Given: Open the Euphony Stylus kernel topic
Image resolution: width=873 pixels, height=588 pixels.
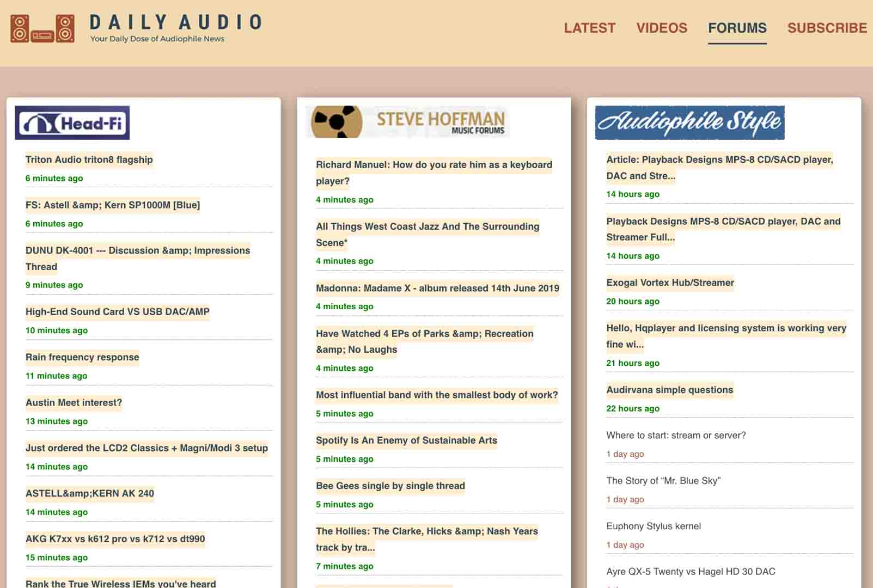Looking at the screenshot, I should [654, 526].
